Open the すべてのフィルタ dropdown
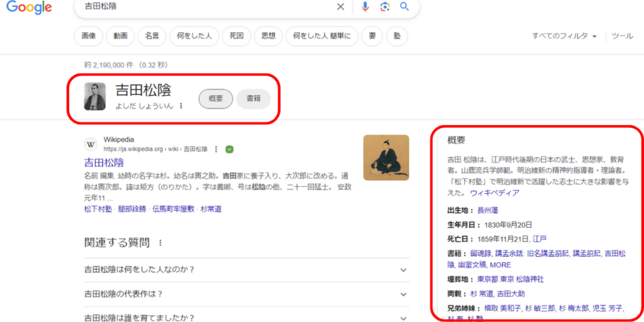The width and height of the screenshot is (644, 322). [564, 36]
